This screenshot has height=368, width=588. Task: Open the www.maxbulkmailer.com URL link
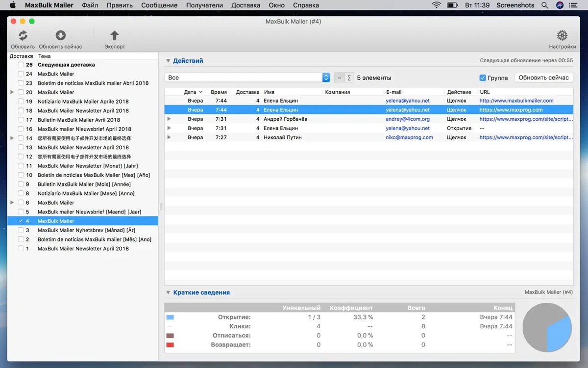516,101
